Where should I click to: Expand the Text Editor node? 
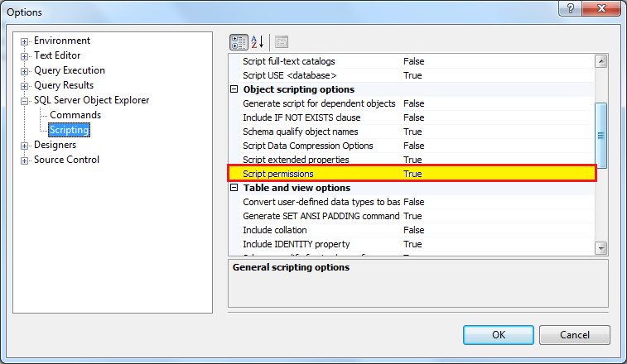point(25,56)
